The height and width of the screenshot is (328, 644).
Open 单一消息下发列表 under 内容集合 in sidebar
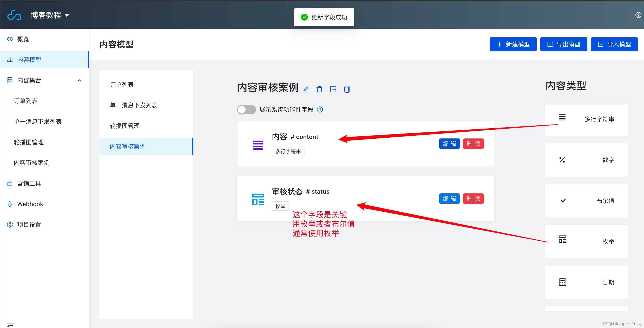pyautogui.click(x=45, y=121)
